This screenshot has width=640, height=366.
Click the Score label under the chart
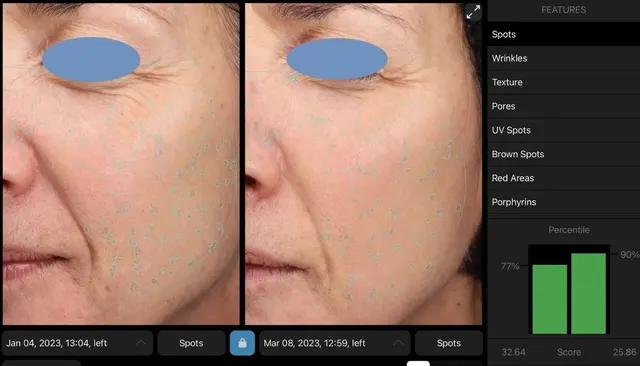pyautogui.click(x=569, y=352)
